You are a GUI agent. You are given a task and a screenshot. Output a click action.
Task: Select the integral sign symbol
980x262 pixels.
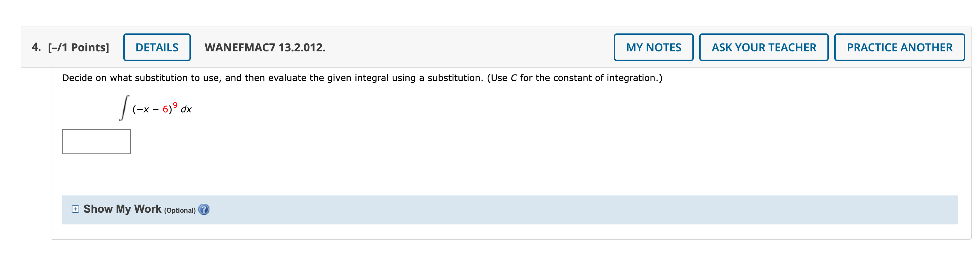point(124,108)
